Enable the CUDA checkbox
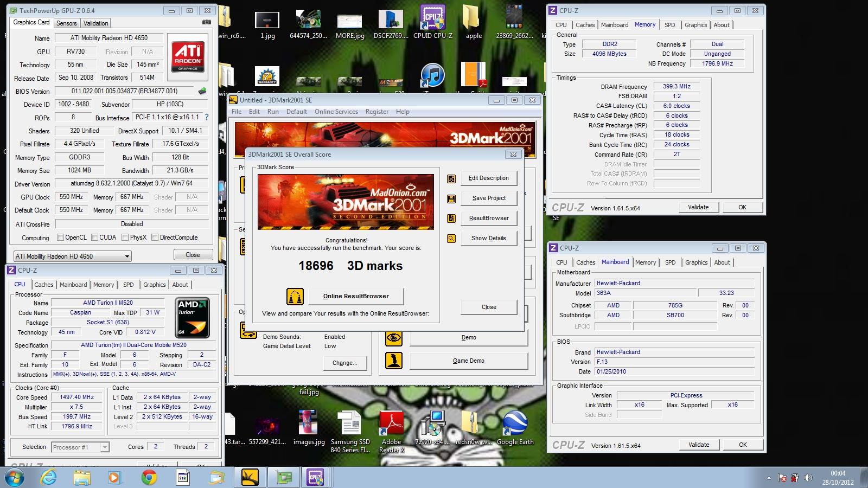 pos(95,237)
